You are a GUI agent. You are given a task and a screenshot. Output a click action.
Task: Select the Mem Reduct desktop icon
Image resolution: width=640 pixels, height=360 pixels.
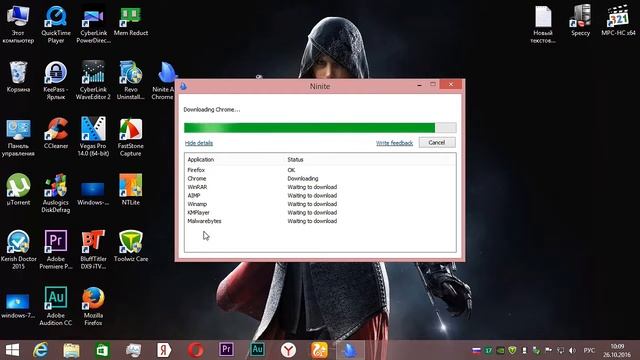coord(131,20)
